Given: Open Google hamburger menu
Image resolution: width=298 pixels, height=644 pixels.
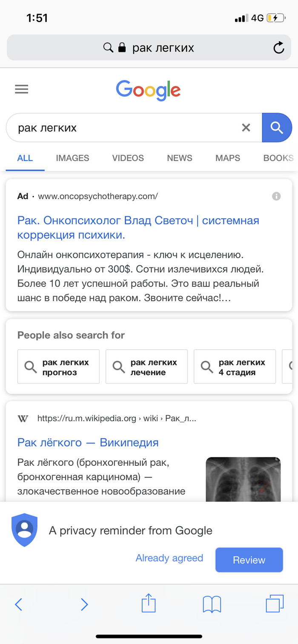Looking at the screenshot, I should (x=21, y=89).
